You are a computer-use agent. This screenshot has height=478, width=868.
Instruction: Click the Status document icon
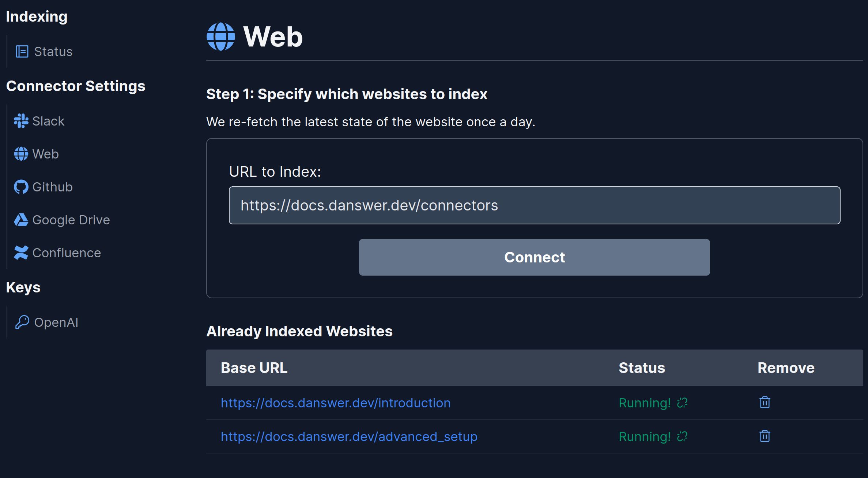[22, 51]
